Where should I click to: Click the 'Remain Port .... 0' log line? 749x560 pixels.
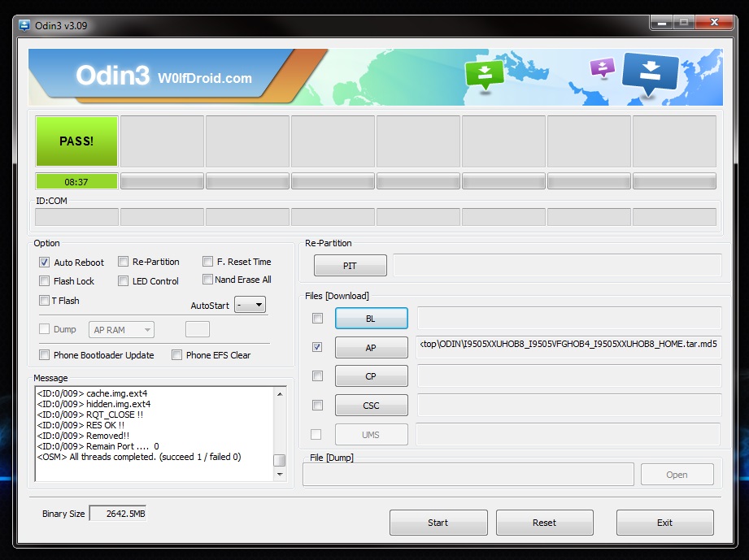pyautogui.click(x=98, y=446)
